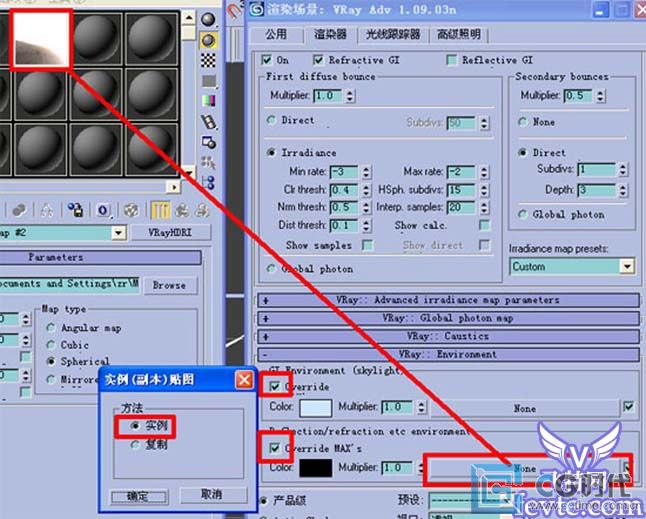Toggle GI Environment Override checkbox

pyautogui.click(x=274, y=386)
